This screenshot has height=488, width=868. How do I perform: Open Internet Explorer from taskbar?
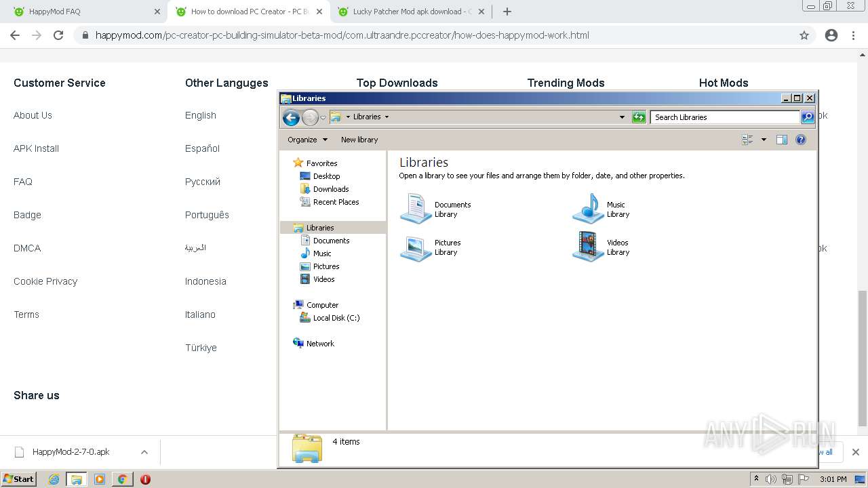(54, 479)
